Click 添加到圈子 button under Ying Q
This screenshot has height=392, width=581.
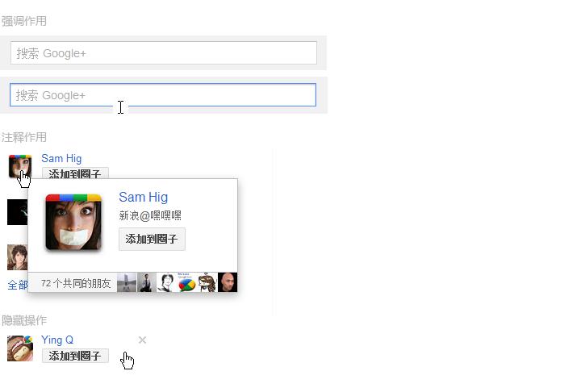click(75, 356)
